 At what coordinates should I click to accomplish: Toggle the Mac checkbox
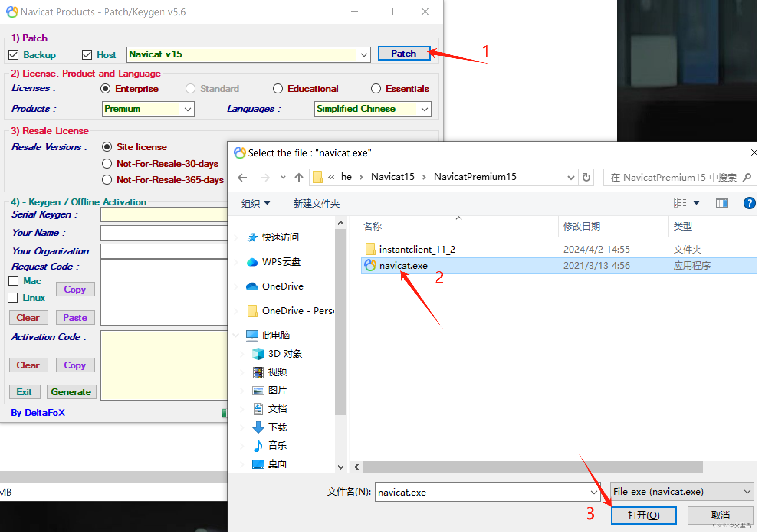point(13,281)
